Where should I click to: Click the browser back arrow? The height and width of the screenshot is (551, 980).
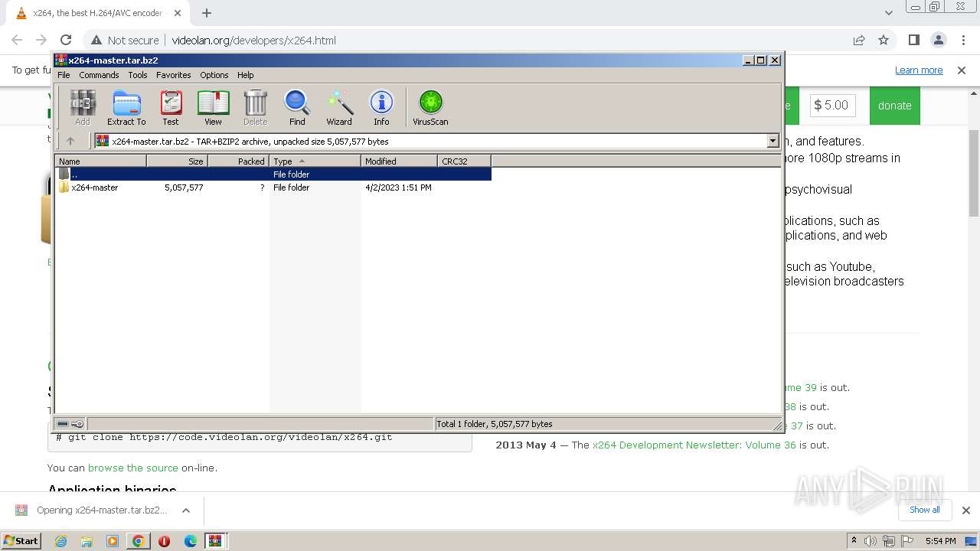coord(17,40)
